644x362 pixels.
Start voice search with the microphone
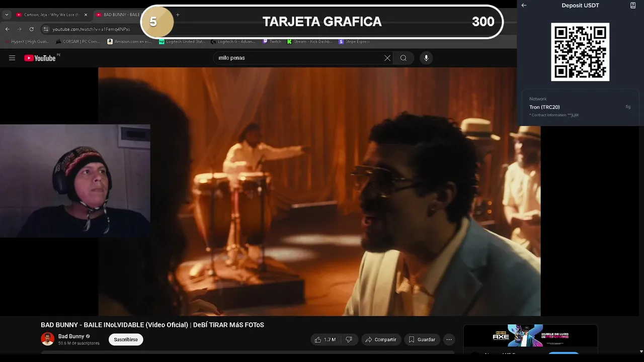coord(426,58)
